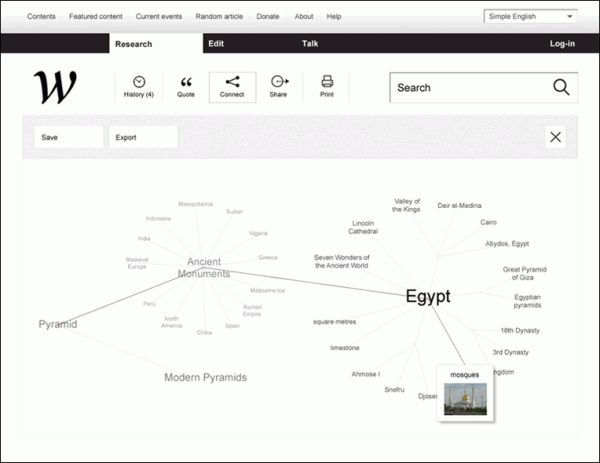Click the mosques thumbnail image

click(x=465, y=399)
